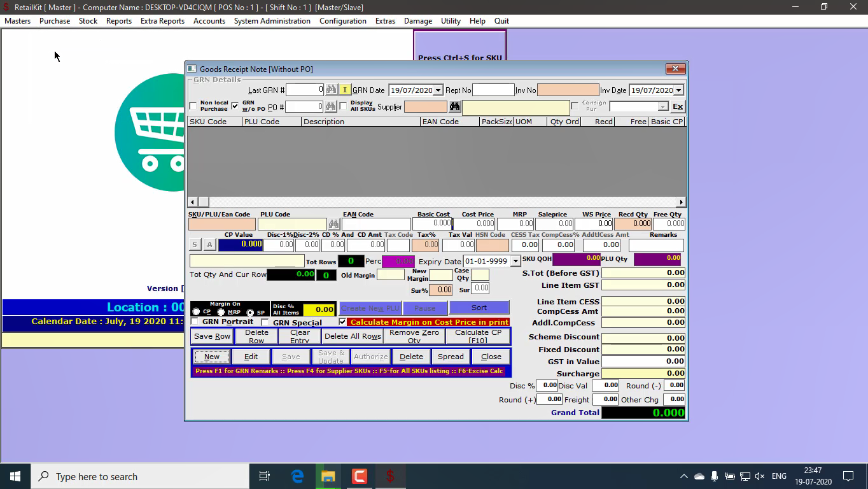Select the MRP margin radio button

point(221,312)
